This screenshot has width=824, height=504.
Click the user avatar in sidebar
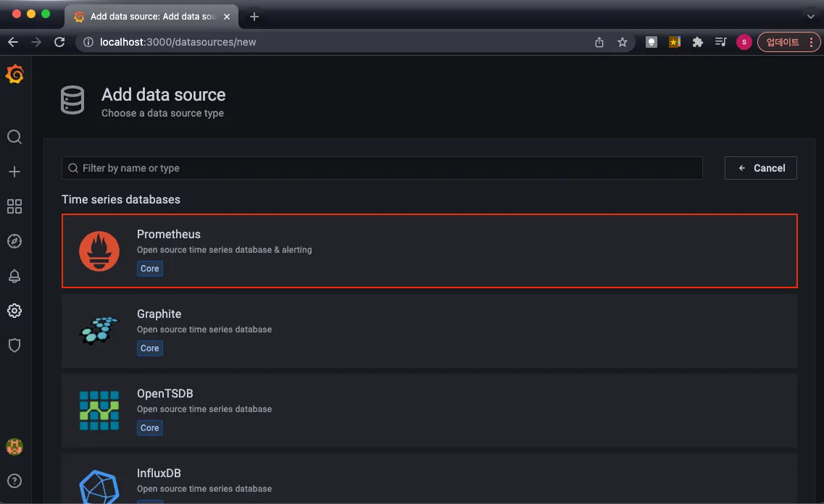(x=14, y=447)
